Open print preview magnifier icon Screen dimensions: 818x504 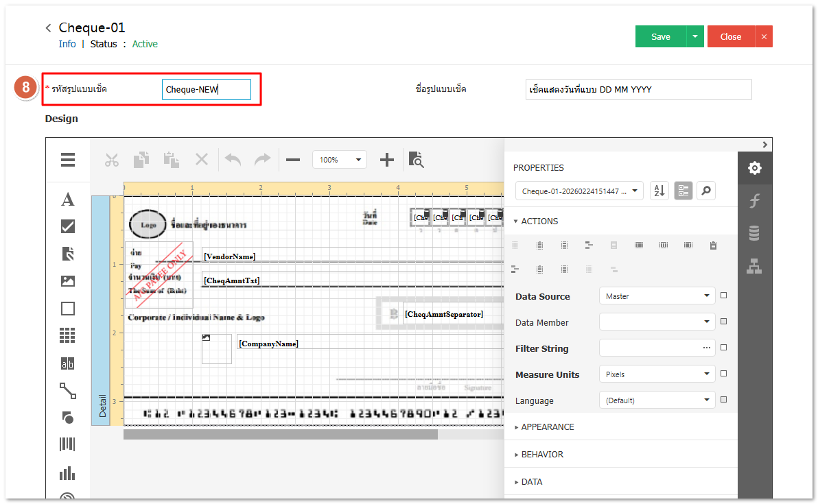click(416, 160)
